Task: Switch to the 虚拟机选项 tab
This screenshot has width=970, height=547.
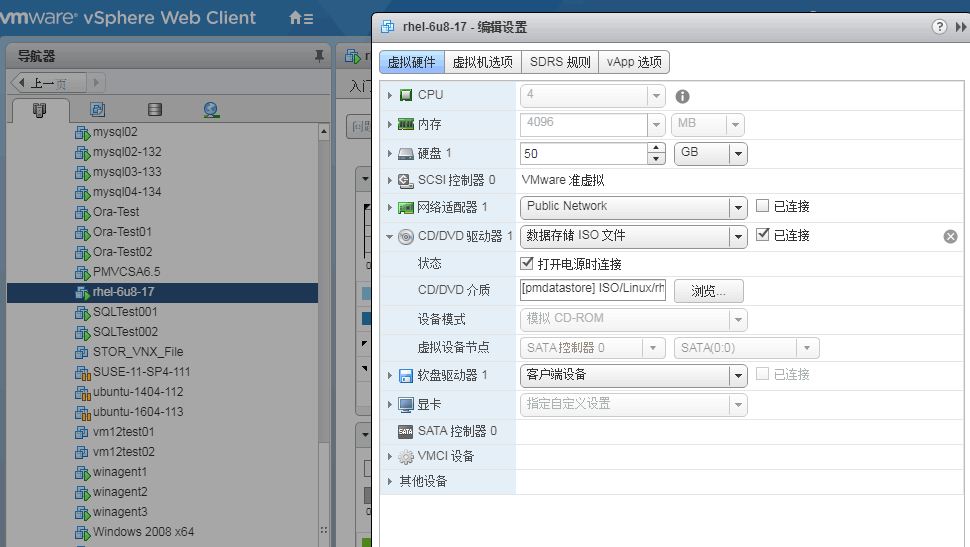Action: [483, 62]
